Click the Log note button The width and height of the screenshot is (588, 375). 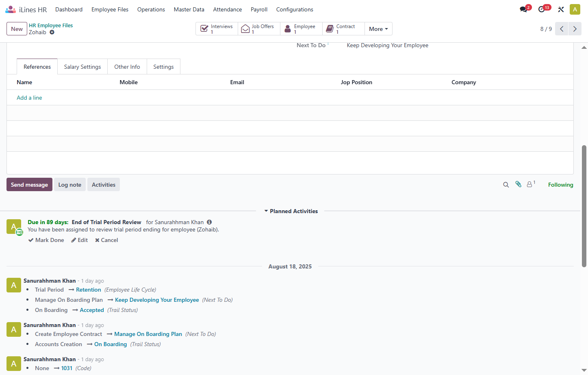click(70, 185)
